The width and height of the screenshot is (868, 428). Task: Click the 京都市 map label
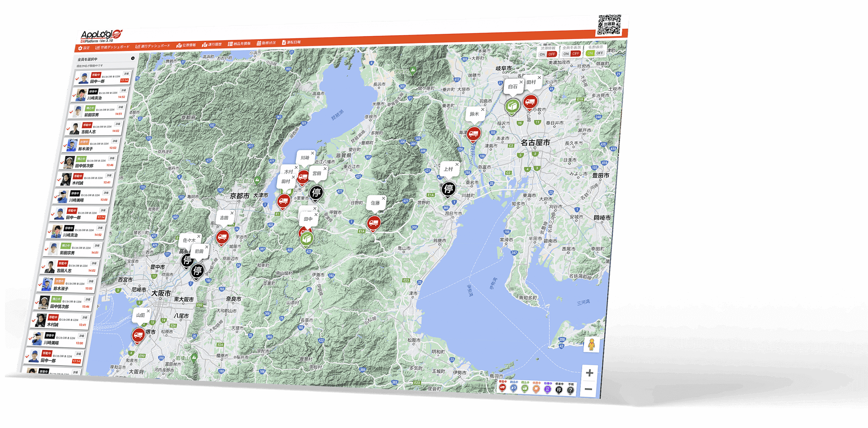pos(239,196)
